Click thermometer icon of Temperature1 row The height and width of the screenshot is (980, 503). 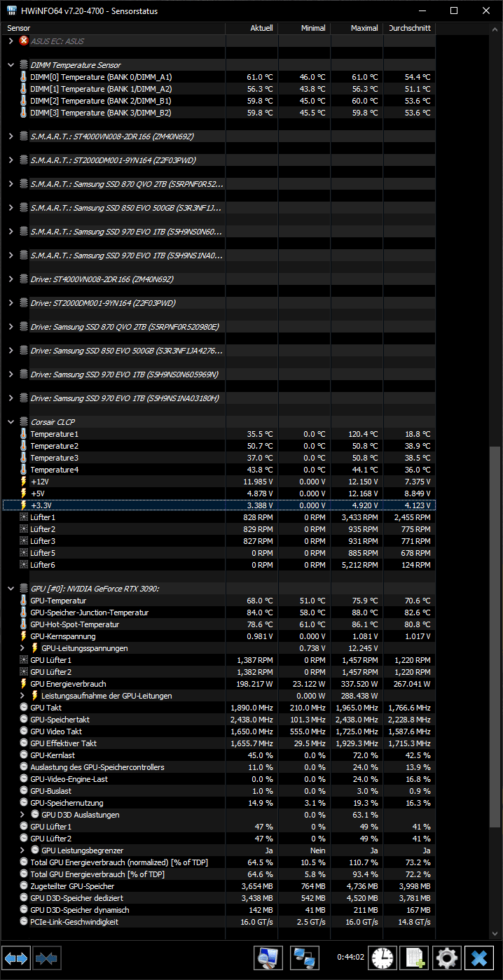(x=24, y=434)
